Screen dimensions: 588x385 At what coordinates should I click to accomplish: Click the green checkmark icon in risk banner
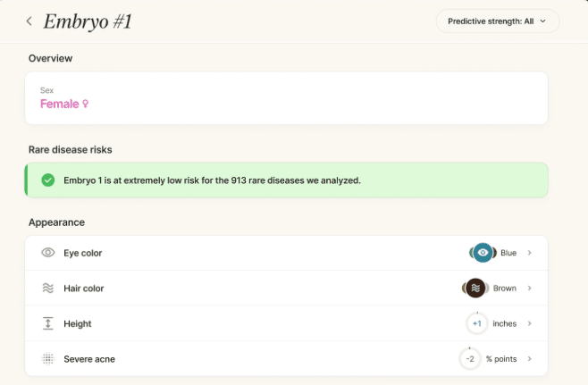pyautogui.click(x=48, y=180)
